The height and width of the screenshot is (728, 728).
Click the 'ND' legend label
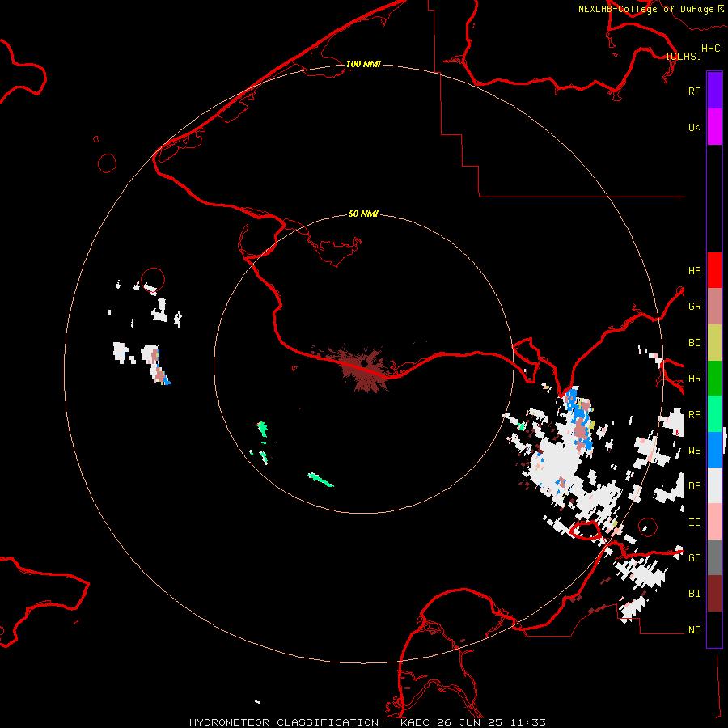click(x=694, y=630)
